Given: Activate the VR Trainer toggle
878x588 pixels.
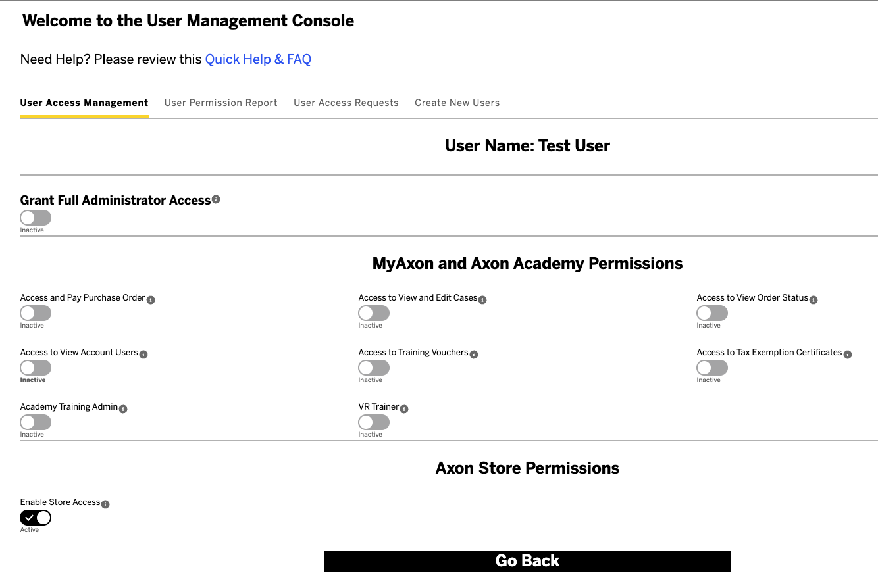Looking at the screenshot, I should pos(373,423).
